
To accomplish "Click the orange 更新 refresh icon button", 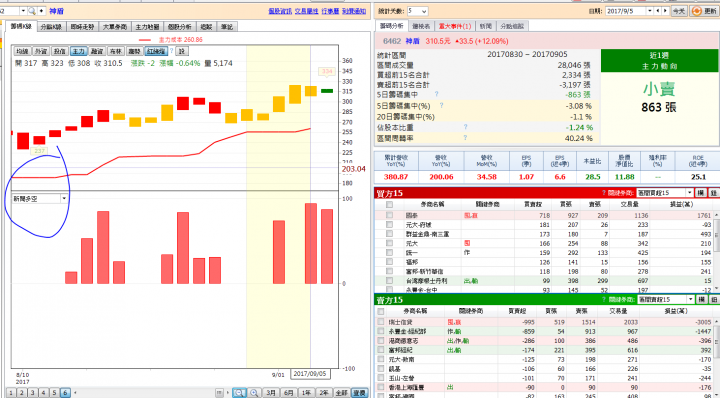I will tap(704, 11).
